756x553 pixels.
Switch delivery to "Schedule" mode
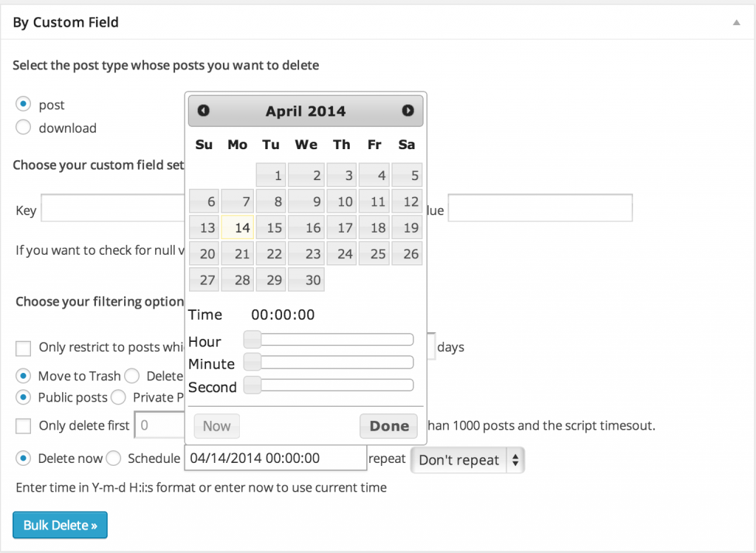tap(113, 458)
